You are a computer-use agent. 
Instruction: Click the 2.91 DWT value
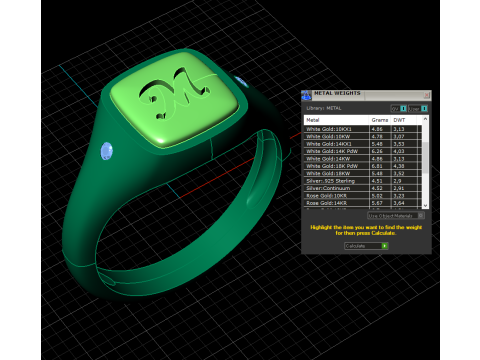point(399,188)
